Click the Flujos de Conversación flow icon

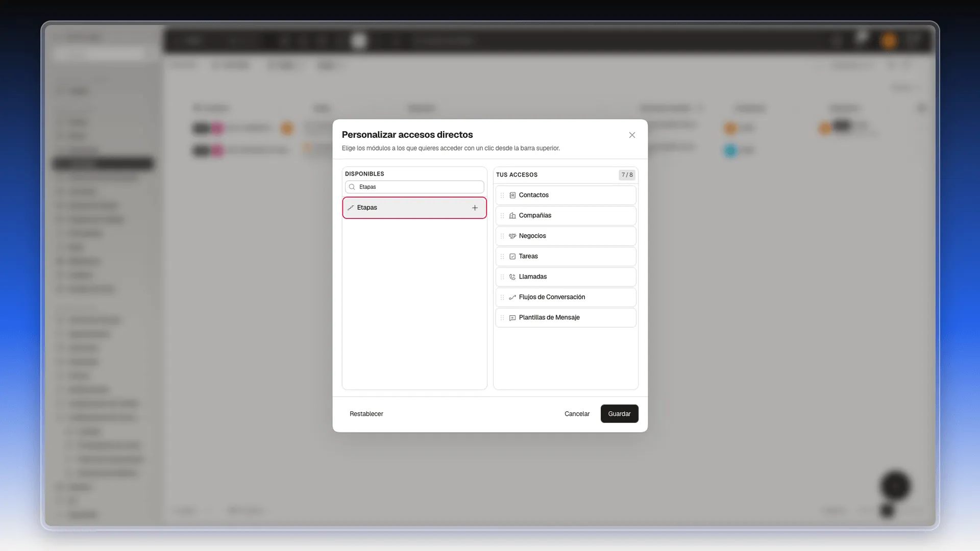[512, 297]
